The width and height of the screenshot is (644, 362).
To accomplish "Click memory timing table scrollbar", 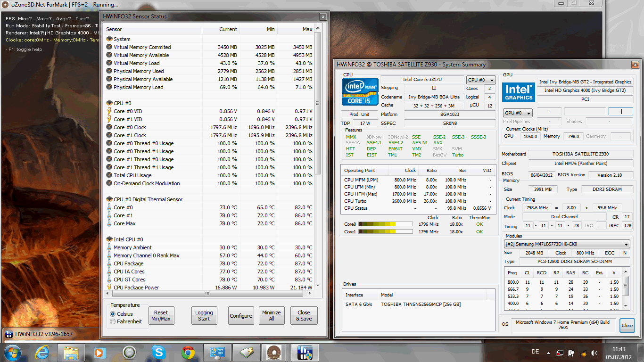I will (626, 287).
